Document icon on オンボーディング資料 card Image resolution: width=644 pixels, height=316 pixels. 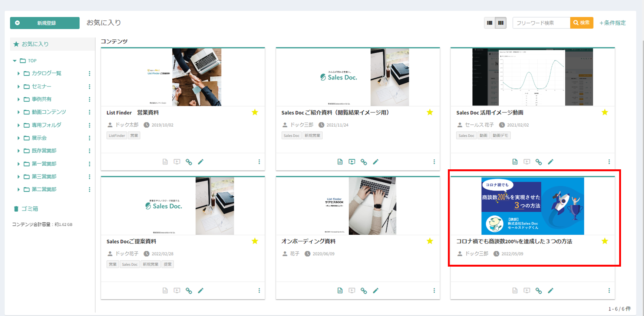coord(340,291)
